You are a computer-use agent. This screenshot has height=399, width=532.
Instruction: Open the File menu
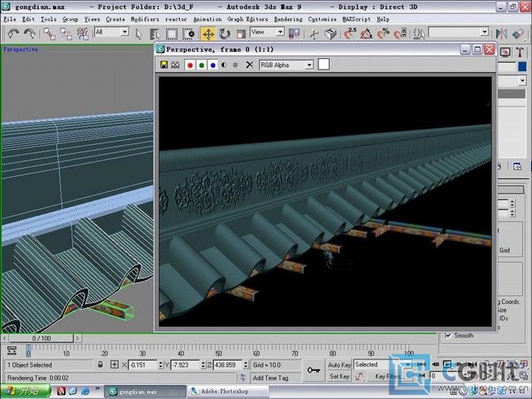coord(10,19)
